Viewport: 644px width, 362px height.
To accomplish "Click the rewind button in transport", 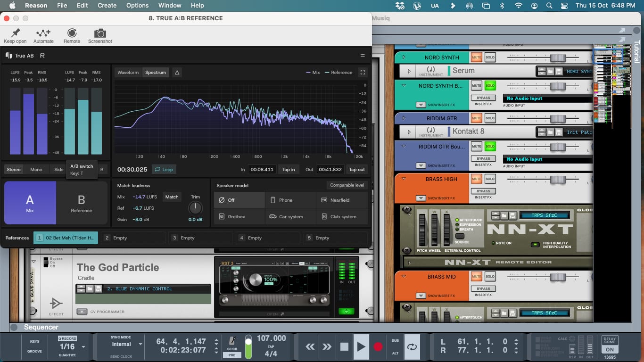I will click(310, 347).
